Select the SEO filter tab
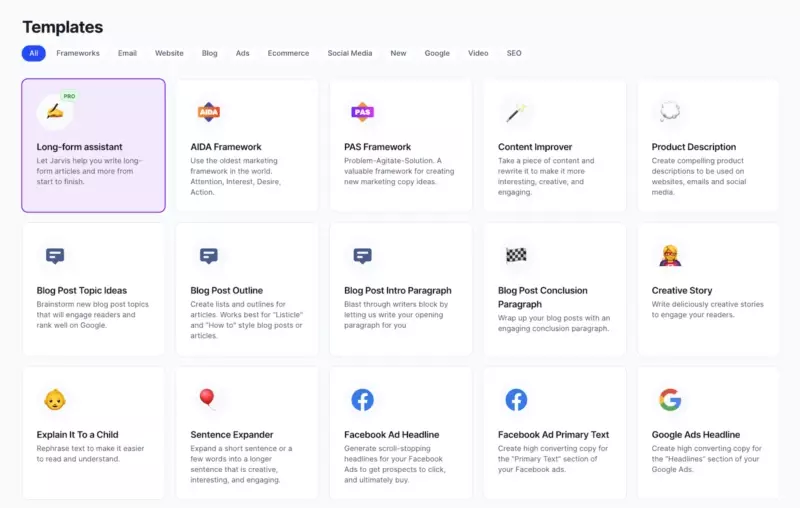800x508 pixels. pos(514,53)
